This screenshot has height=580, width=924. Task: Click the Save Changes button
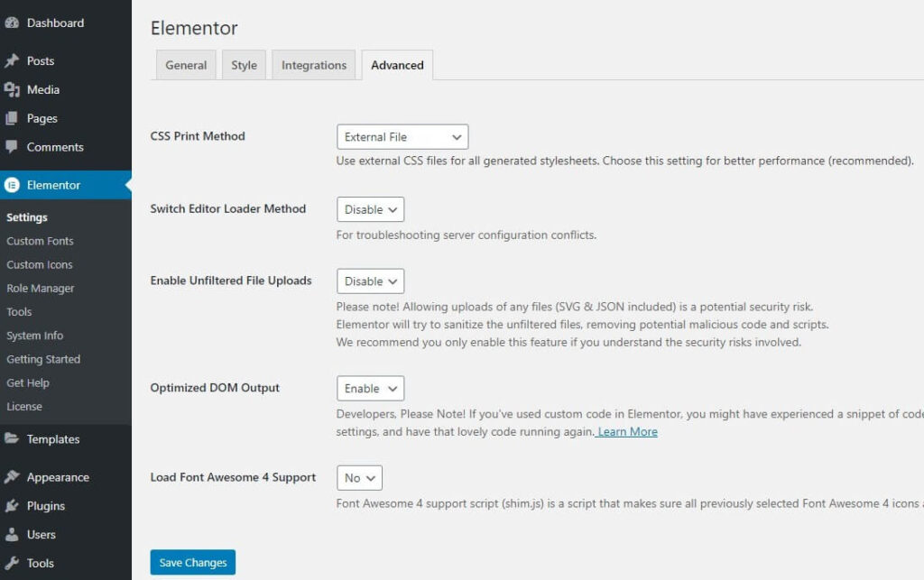point(192,562)
